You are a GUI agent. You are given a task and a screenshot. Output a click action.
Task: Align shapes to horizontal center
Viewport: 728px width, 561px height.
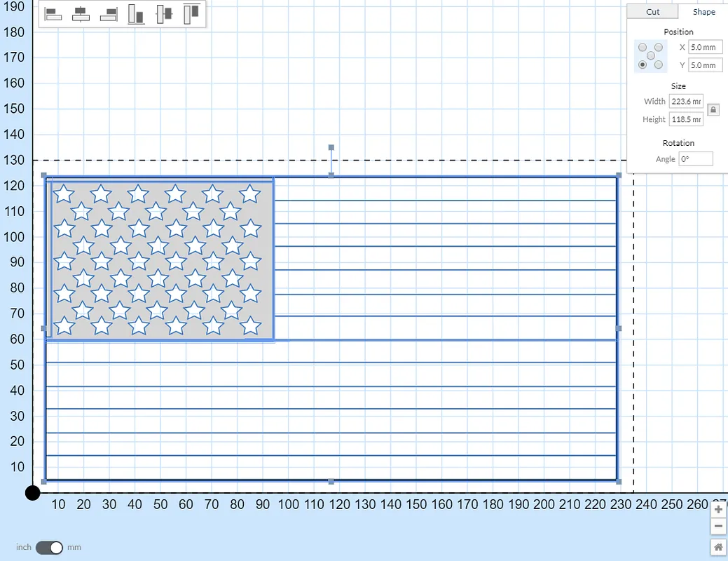[x=81, y=14]
